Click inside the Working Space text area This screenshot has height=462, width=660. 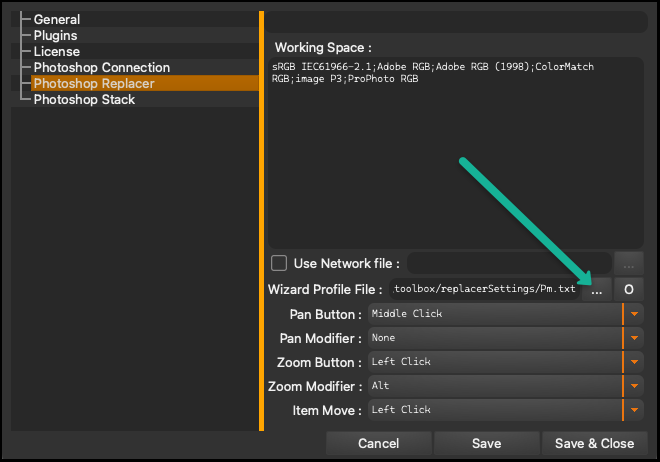click(x=456, y=153)
